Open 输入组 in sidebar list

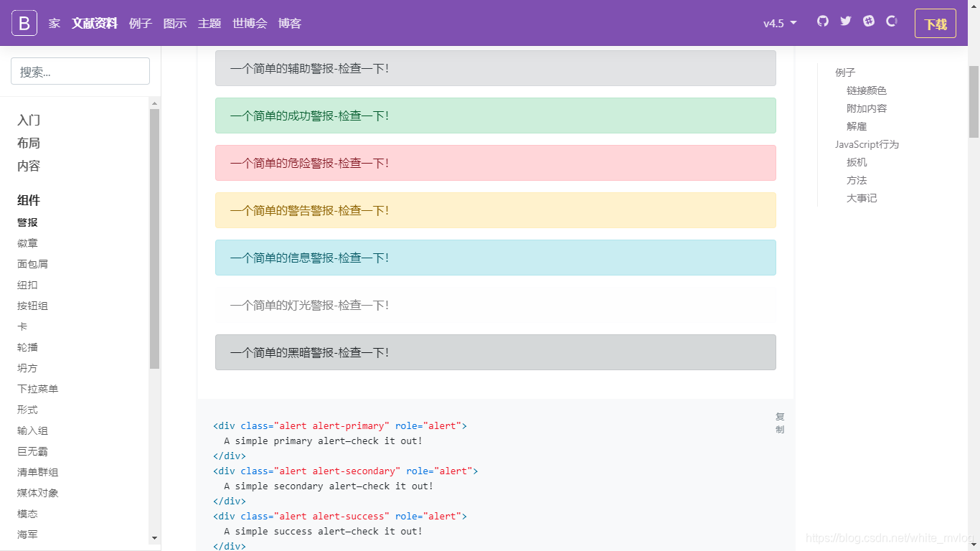(x=32, y=430)
